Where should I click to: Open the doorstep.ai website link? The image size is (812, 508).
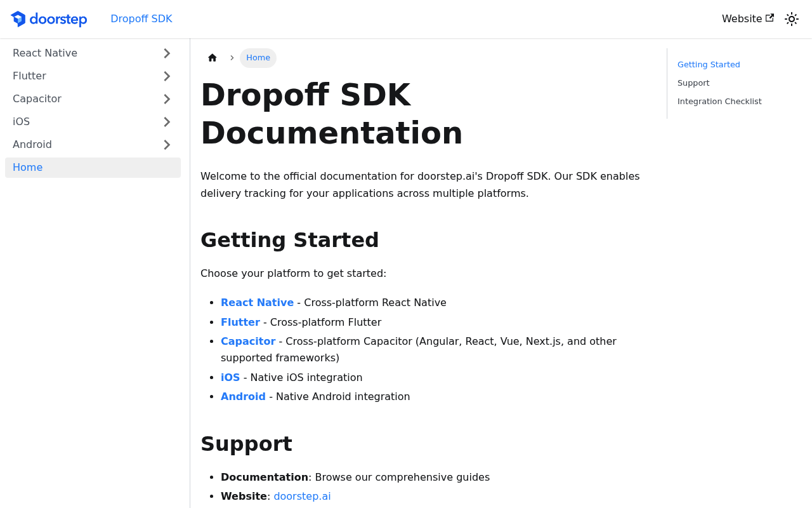[x=302, y=497]
